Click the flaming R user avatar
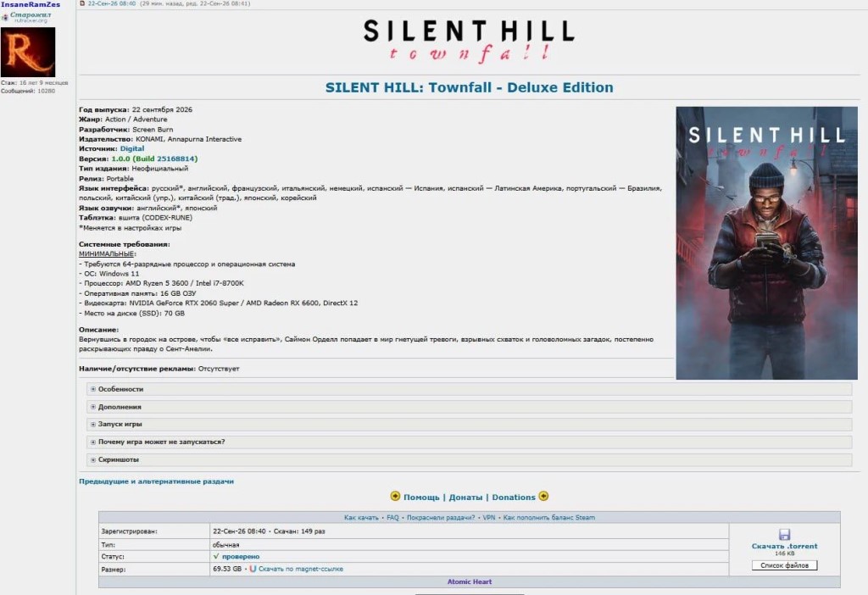Image resolution: width=868 pixels, height=595 pixels. [x=28, y=52]
